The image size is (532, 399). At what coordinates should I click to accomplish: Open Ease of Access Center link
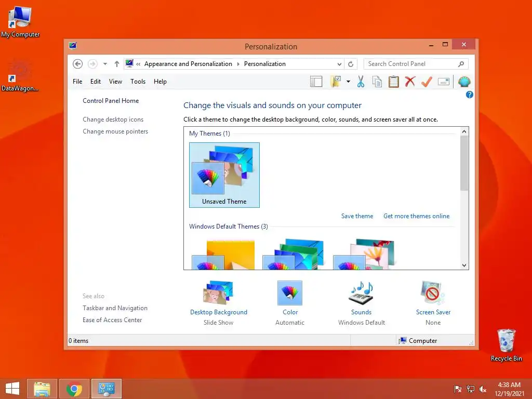click(x=112, y=320)
